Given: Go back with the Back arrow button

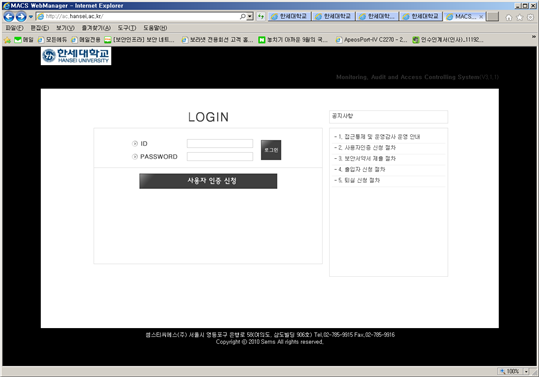Looking at the screenshot, I should coord(9,17).
